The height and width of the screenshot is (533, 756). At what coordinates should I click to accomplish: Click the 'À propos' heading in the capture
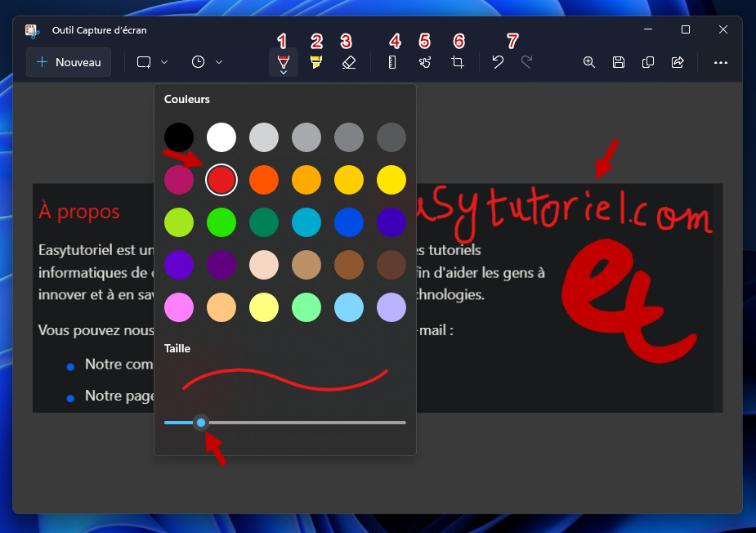tap(79, 211)
